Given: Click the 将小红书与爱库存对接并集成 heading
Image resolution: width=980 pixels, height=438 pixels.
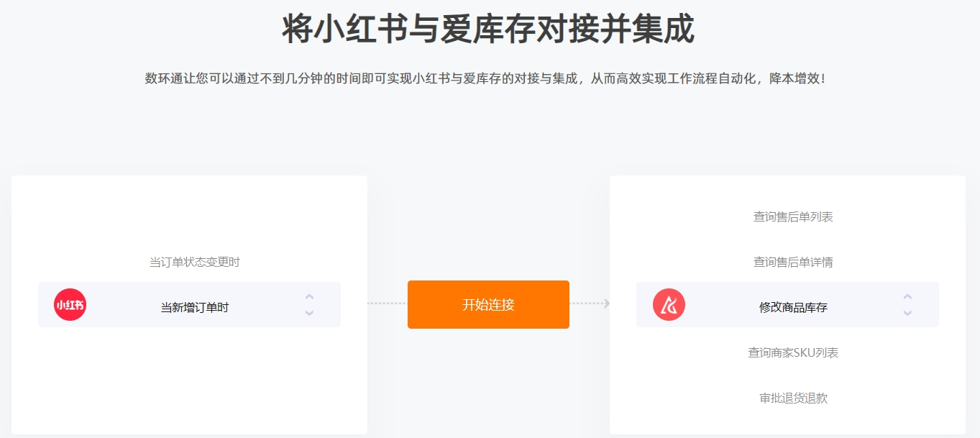Looking at the screenshot, I should tap(488, 29).
